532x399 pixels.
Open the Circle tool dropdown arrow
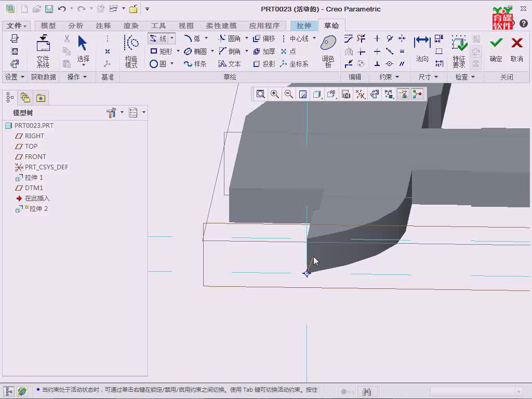pyautogui.click(x=171, y=64)
